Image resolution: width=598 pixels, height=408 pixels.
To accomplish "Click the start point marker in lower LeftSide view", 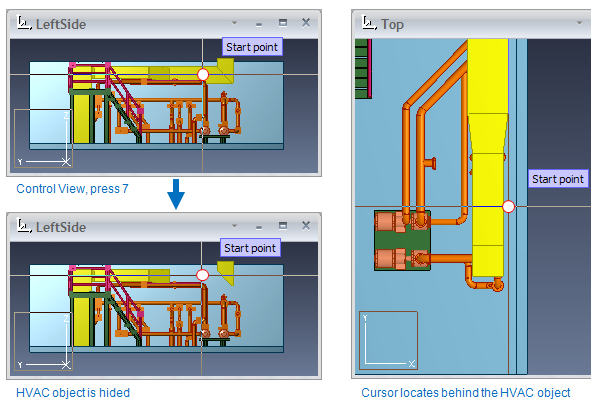I will pyautogui.click(x=203, y=275).
